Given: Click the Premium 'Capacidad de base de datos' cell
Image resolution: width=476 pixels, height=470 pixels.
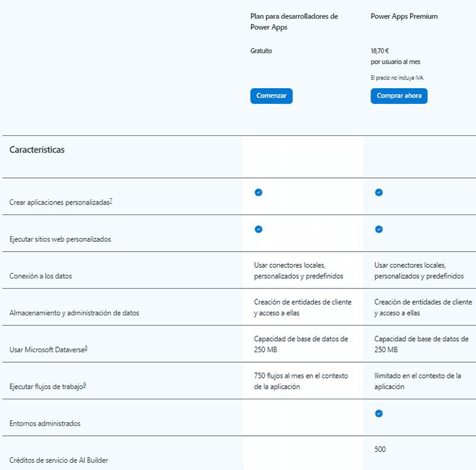Looking at the screenshot, I should [421, 344].
